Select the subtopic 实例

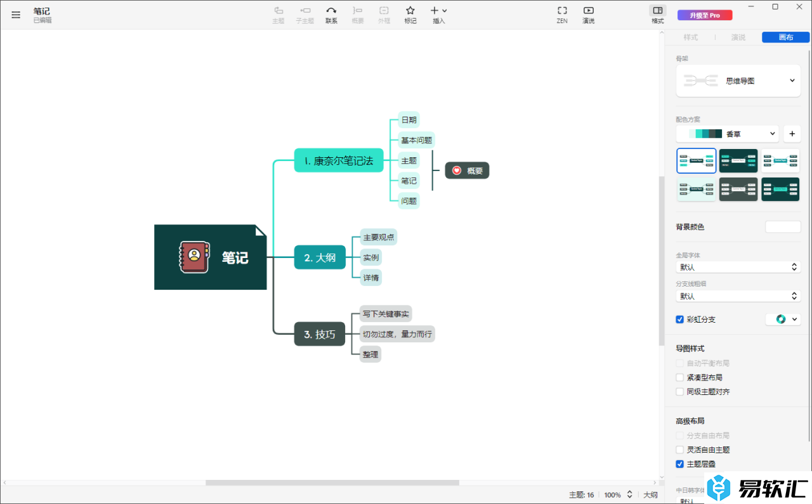(x=371, y=257)
